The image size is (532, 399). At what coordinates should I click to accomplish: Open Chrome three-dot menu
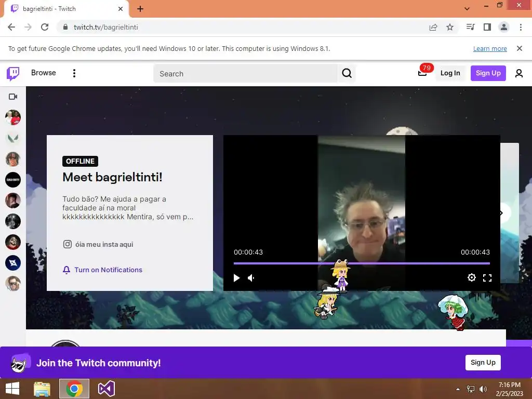(x=521, y=27)
